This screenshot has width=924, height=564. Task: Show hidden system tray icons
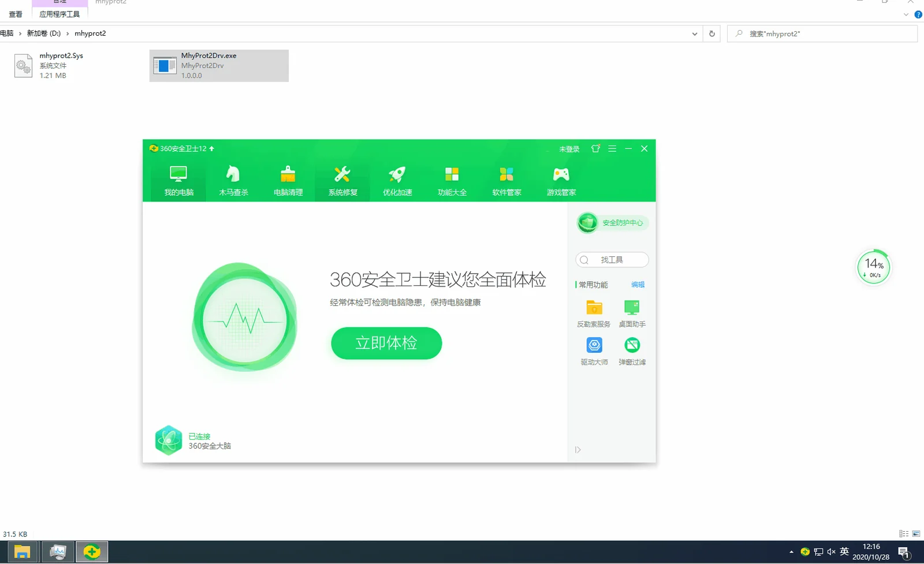tap(791, 552)
